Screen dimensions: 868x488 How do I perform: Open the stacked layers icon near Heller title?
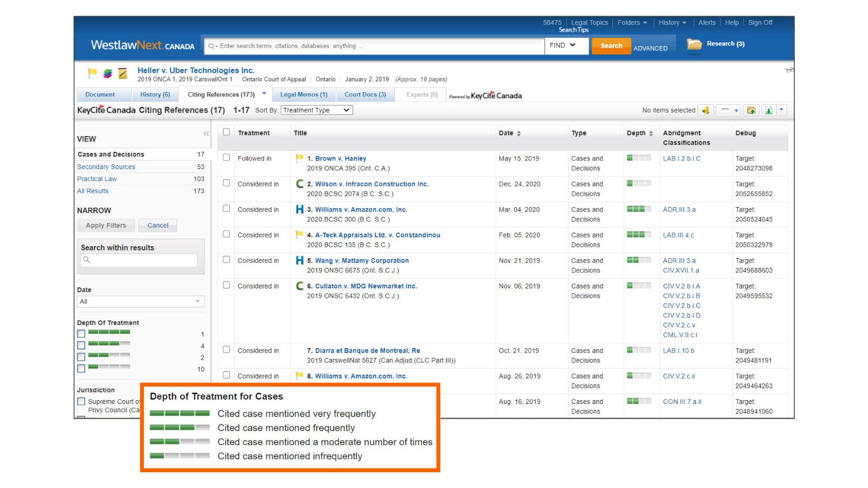coord(107,73)
